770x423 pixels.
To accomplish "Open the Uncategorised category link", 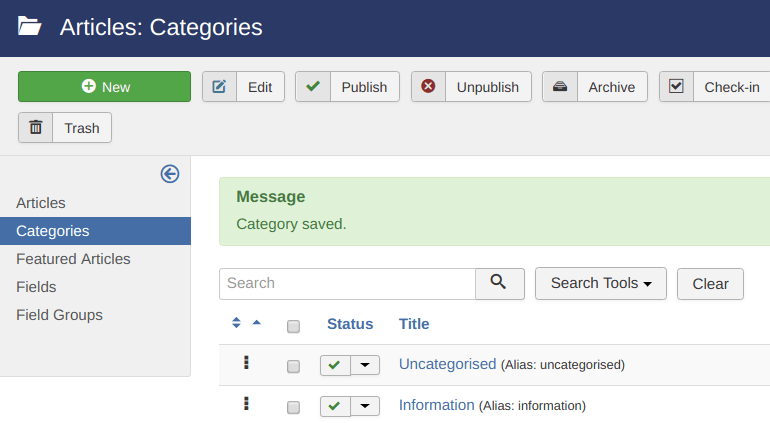I will coord(447,364).
